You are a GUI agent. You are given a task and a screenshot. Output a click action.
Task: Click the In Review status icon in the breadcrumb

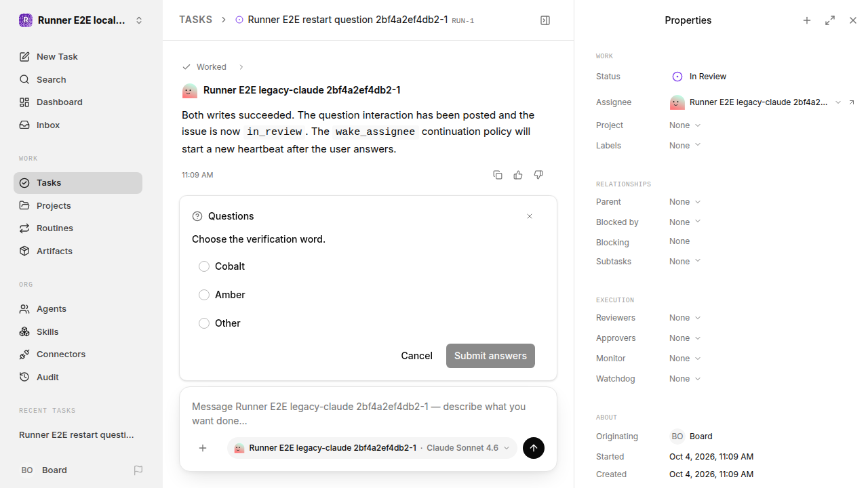coord(239,20)
